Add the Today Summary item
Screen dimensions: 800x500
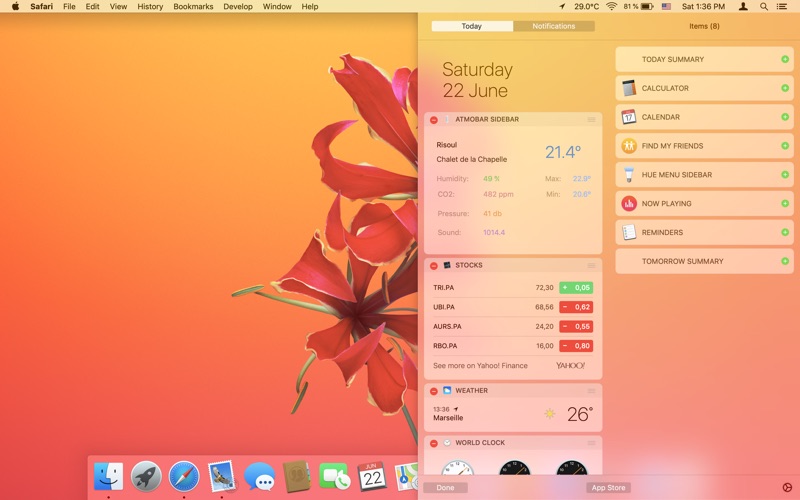coord(785,60)
